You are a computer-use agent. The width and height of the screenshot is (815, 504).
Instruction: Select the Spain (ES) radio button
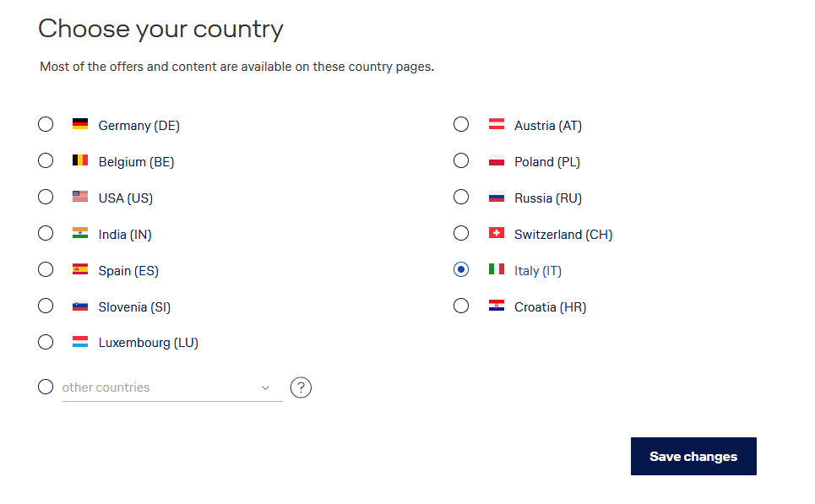point(46,269)
